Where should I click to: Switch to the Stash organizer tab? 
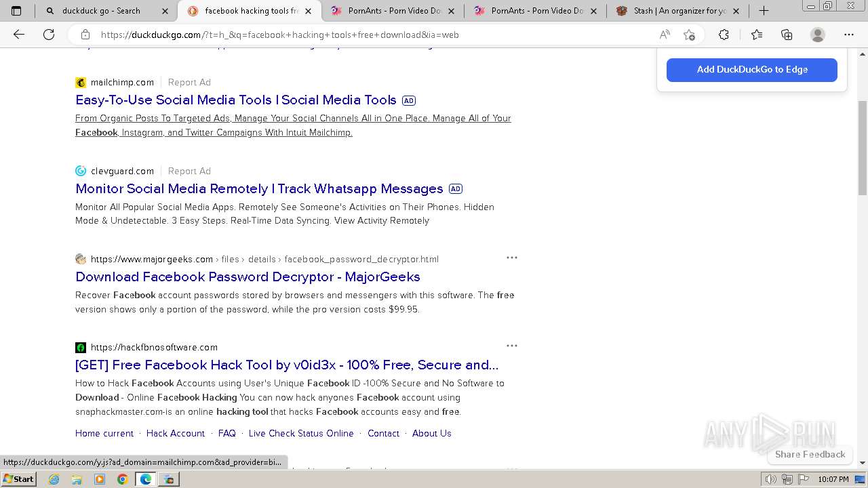[678, 11]
